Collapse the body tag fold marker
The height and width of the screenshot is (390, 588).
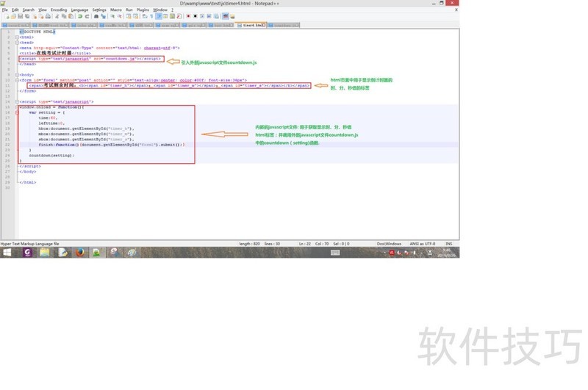[17, 75]
